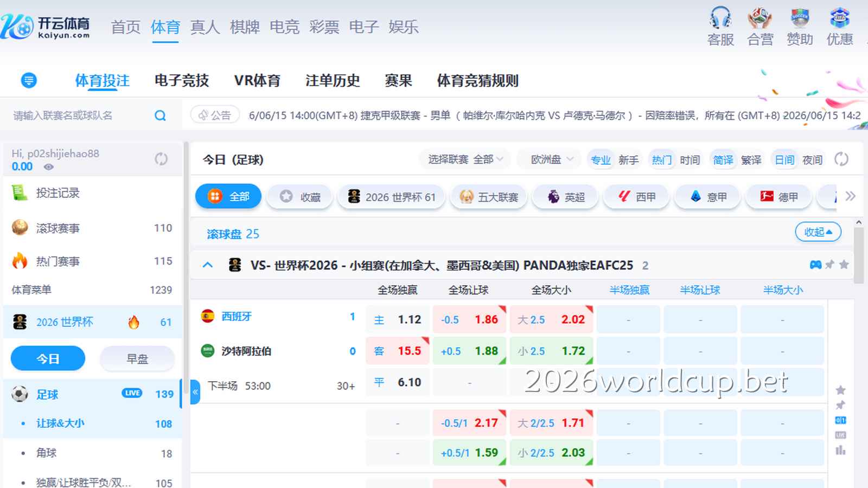Open the 电竞 esports menu

(284, 27)
